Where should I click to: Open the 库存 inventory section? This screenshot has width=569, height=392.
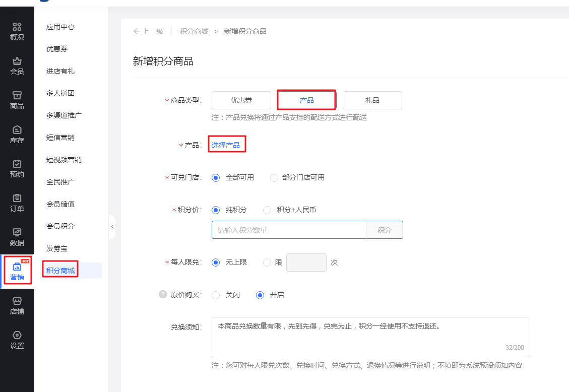click(17, 135)
